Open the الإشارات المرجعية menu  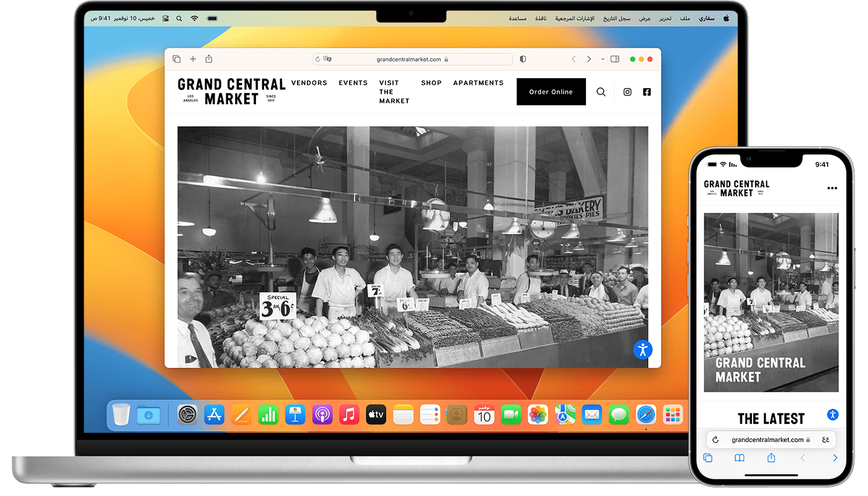pyautogui.click(x=575, y=19)
